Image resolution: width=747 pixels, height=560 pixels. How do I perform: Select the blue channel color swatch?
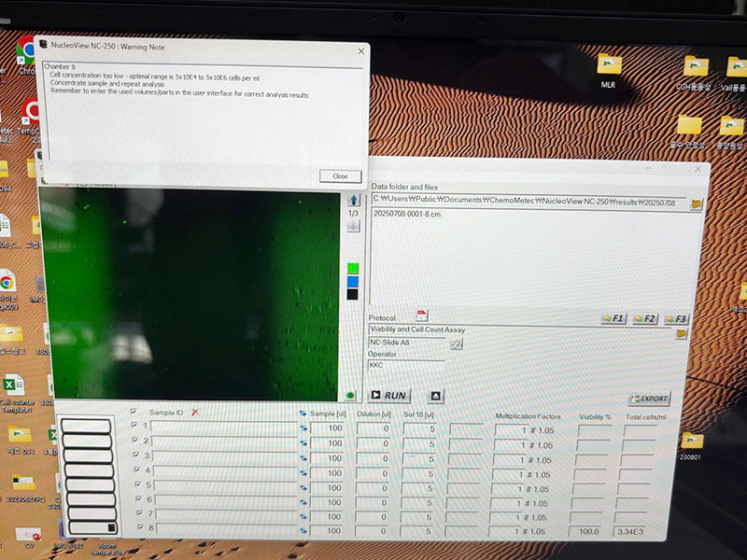pos(352,282)
